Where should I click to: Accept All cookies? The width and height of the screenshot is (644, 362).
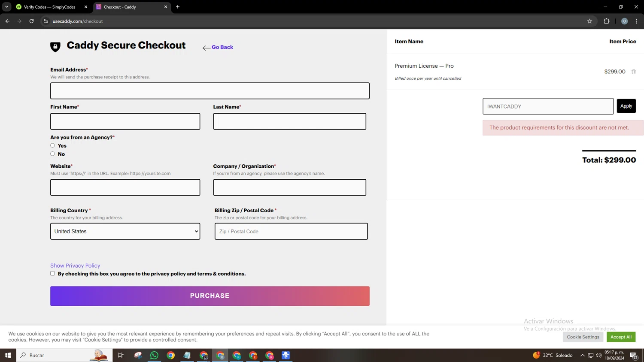click(621, 337)
